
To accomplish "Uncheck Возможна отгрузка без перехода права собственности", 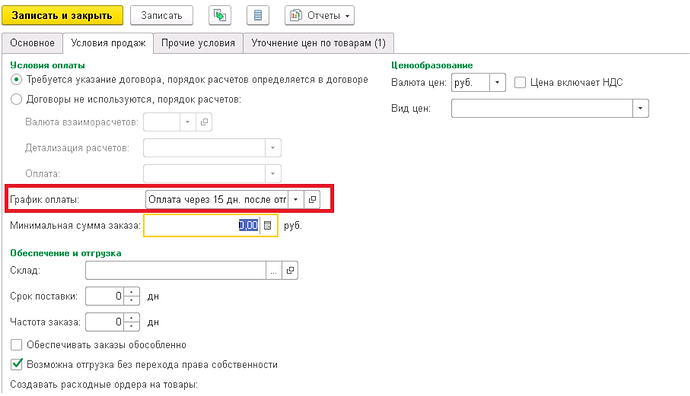I will tap(16, 364).
